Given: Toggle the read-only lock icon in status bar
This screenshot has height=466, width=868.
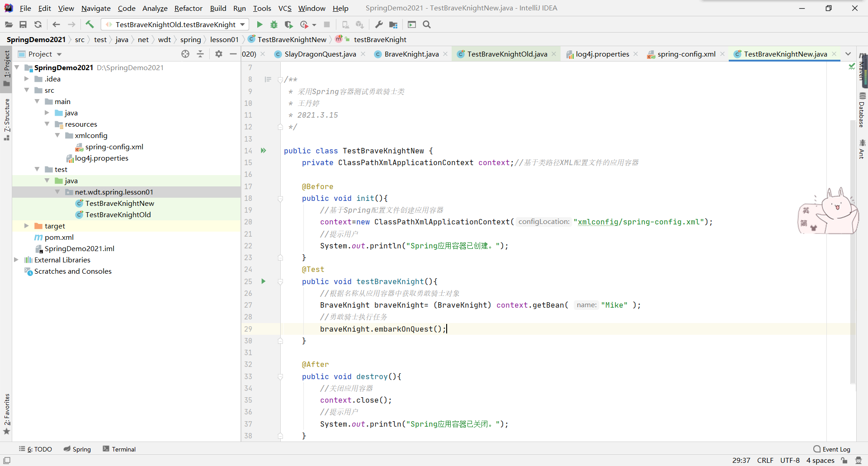Looking at the screenshot, I should (844, 461).
